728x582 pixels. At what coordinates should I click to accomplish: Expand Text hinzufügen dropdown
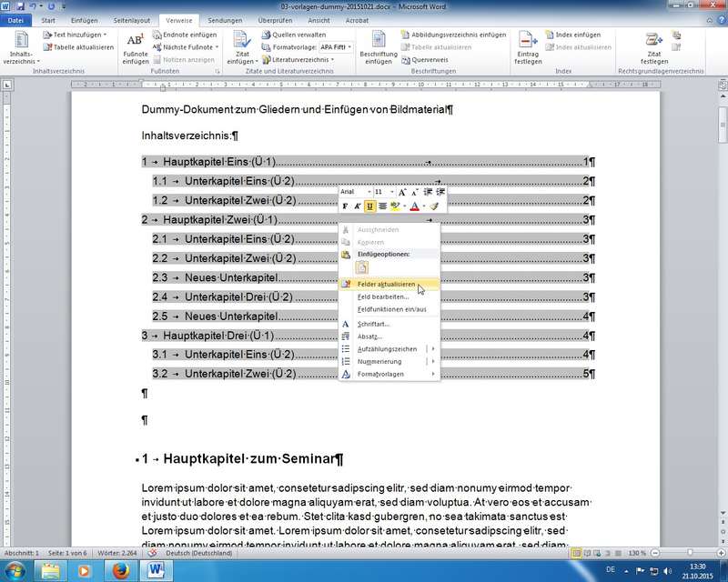point(105,35)
